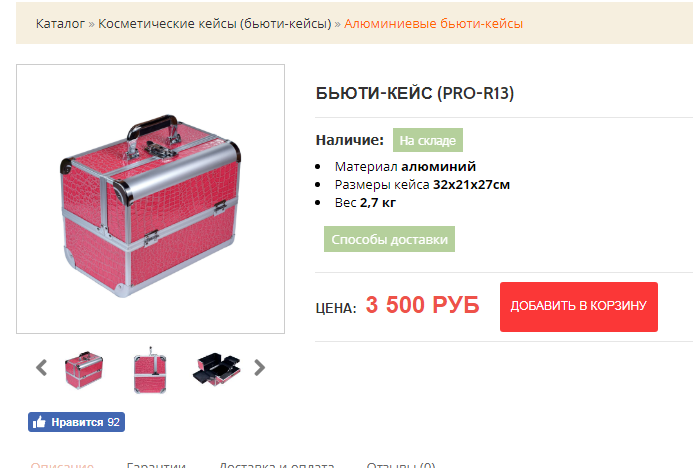Open the Каталог breadcrumb link
This screenshot has width=693, height=468.
(60, 23)
